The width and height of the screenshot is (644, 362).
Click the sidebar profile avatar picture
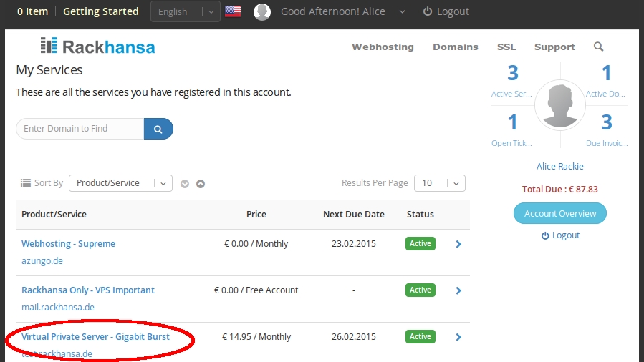(559, 105)
